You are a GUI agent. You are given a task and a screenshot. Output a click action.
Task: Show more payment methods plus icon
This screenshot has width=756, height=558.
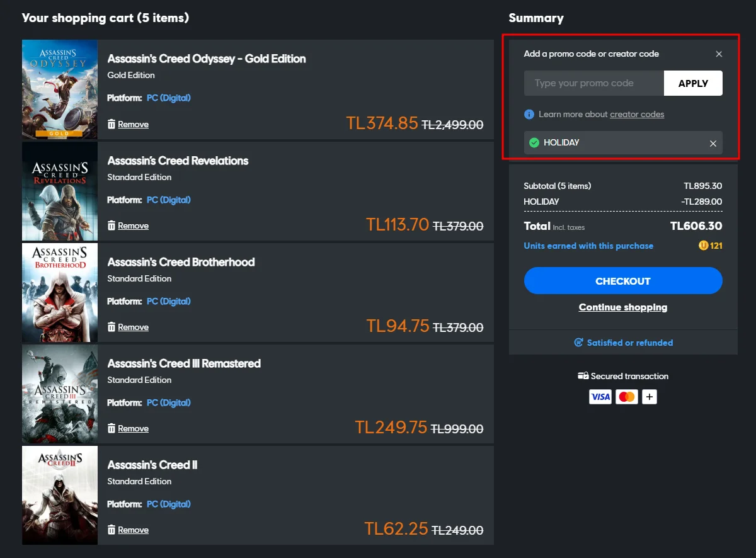pos(650,397)
